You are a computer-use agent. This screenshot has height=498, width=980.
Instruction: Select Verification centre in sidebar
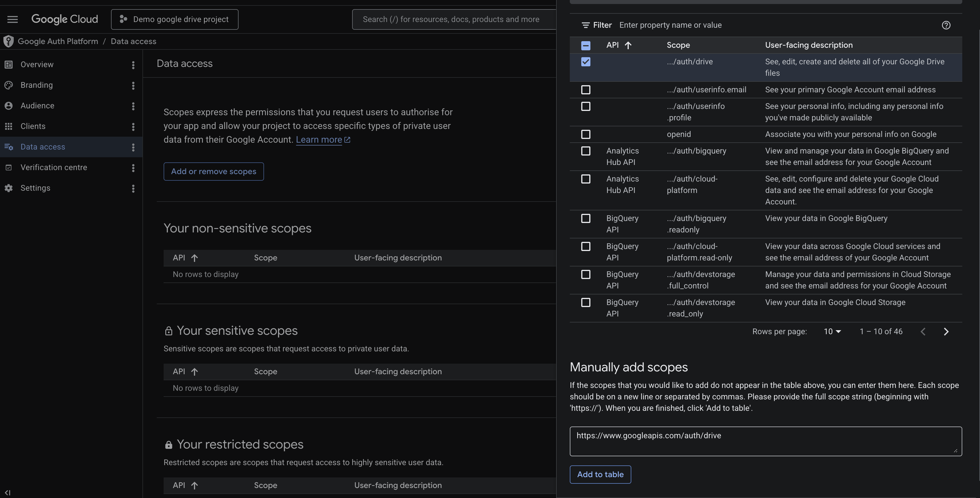click(54, 168)
